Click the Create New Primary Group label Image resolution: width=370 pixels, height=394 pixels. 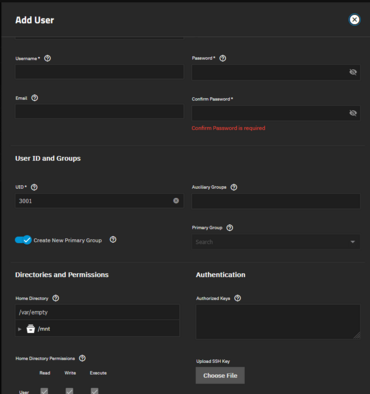coord(68,240)
